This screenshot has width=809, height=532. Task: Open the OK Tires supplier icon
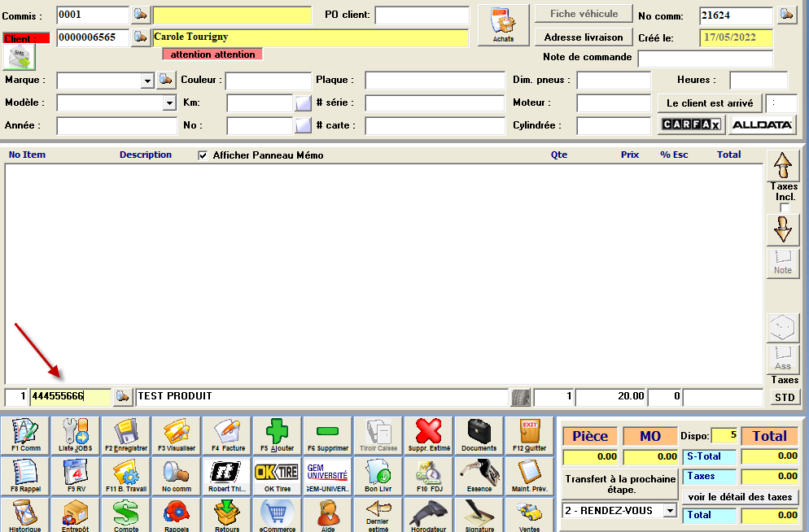click(x=277, y=475)
